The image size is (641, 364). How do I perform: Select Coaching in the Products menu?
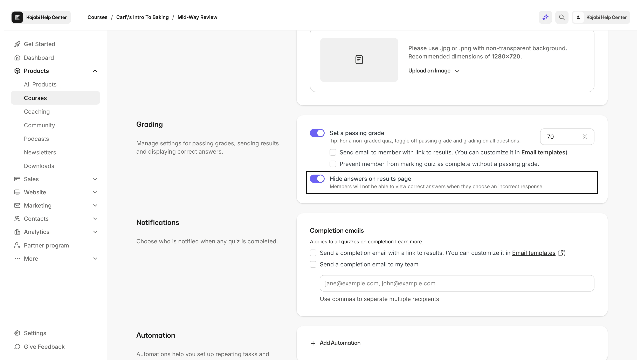(36, 112)
